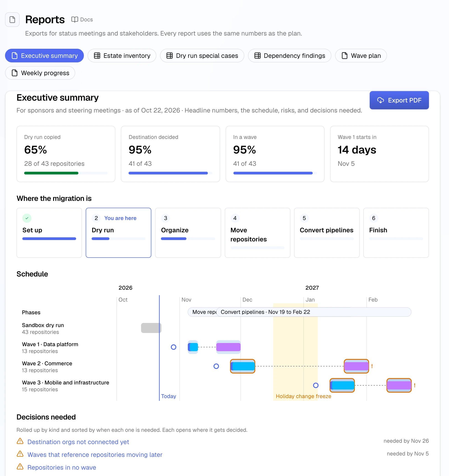Click the Convert pipelines Nov 19 to Feb 22 pill
This screenshot has height=476, width=449.
(x=314, y=312)
